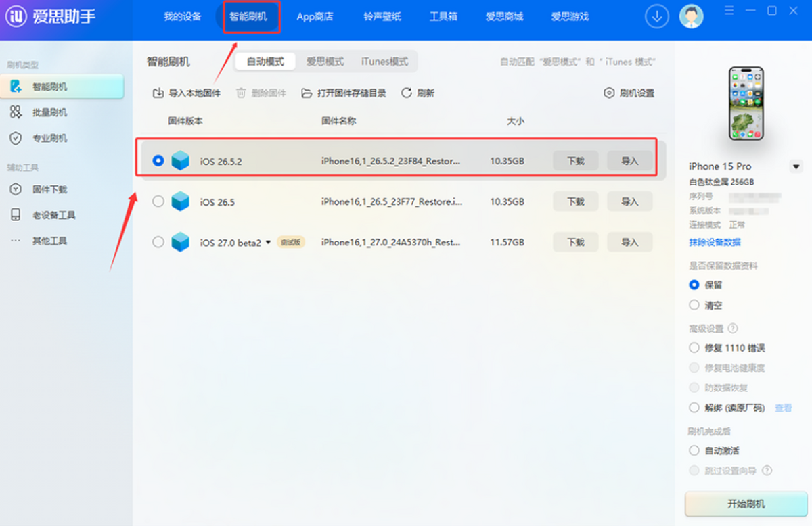
Task: Click the 老设备工具 phone icon
Action: [x=16, y=215]
